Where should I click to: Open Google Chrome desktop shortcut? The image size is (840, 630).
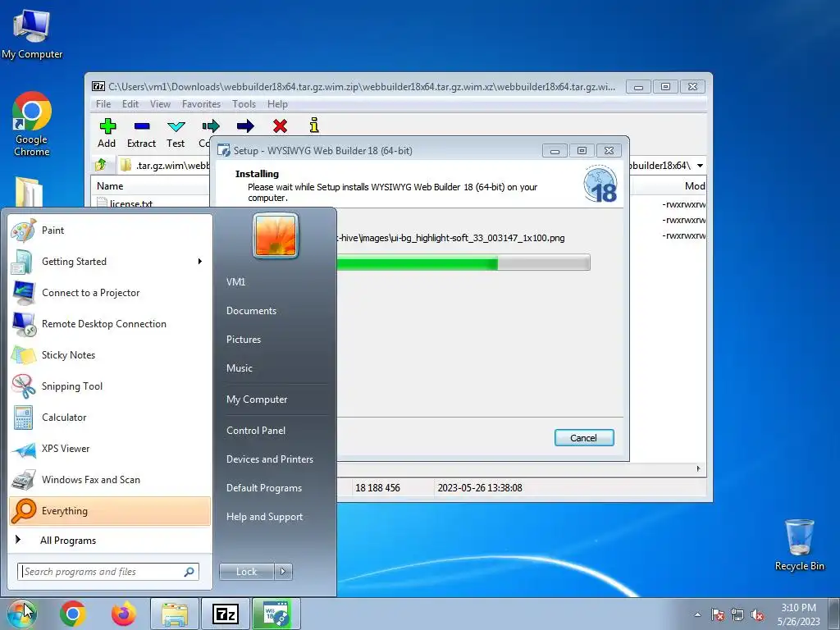pos(32,124)
